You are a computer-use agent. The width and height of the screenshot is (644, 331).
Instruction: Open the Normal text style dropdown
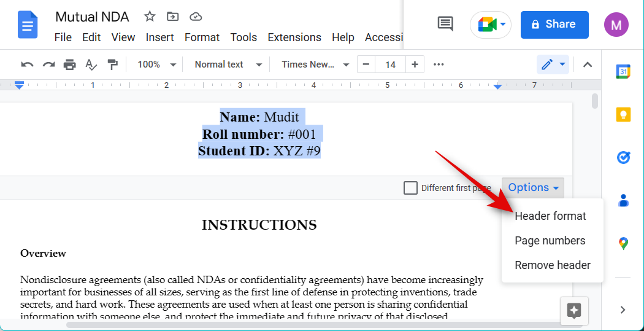click(x=228, y=64)
